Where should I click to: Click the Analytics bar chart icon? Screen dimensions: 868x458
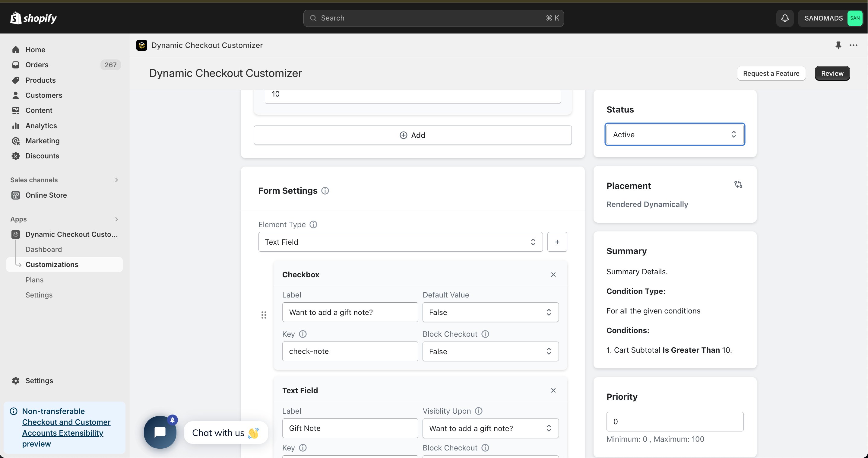pos(15,126)
